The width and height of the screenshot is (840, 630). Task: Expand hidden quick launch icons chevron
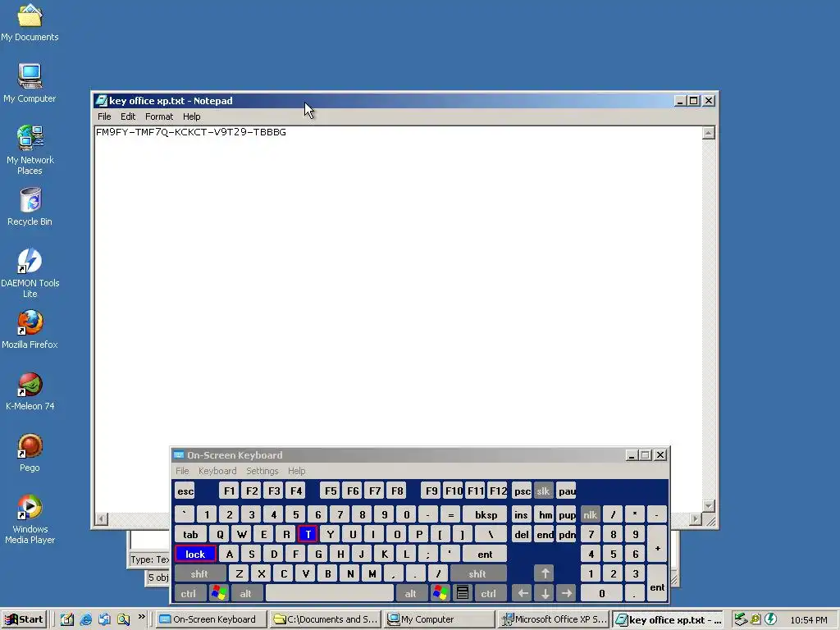point(141,617)
